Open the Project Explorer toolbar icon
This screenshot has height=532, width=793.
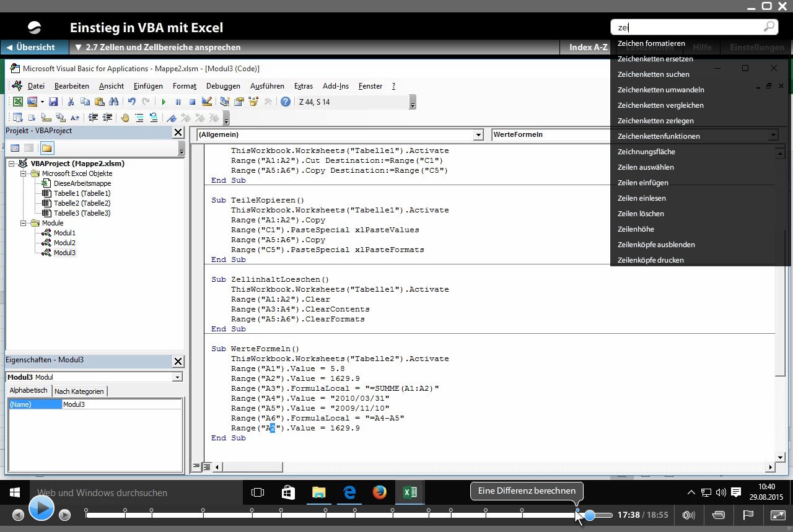pyautogui.click(x=224, y=102)
